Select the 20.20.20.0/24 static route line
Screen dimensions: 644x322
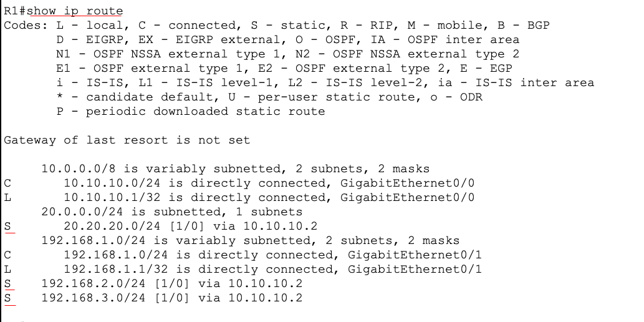(x=161, y=226)
